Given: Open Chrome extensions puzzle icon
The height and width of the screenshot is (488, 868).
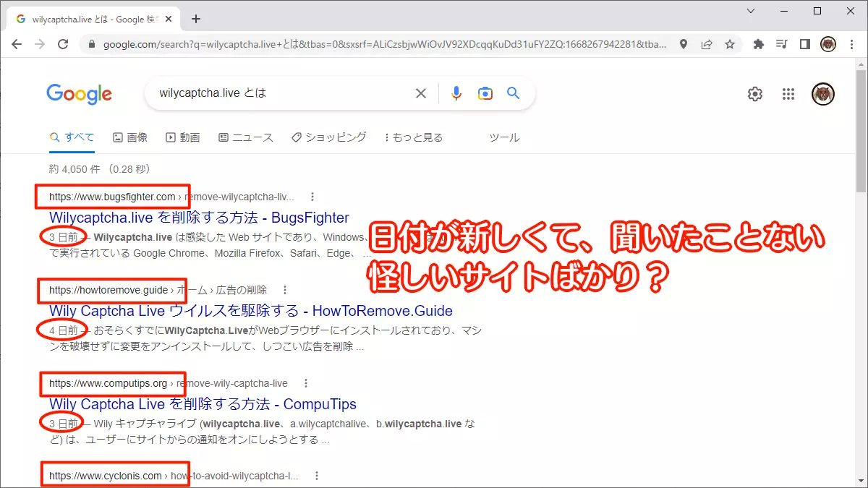Looking at the screenshot, I should [x=759, y=44].
